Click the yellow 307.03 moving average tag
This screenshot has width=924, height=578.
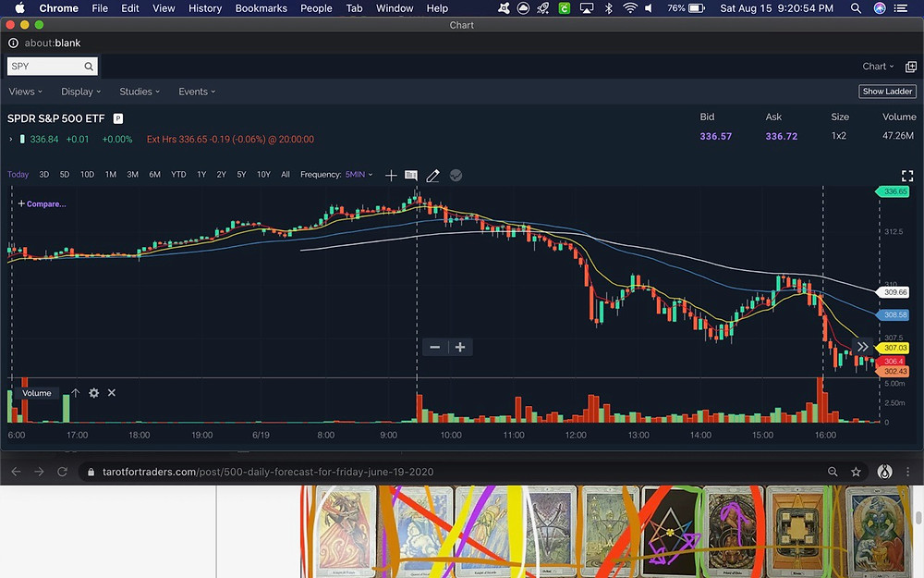[894, 348]
